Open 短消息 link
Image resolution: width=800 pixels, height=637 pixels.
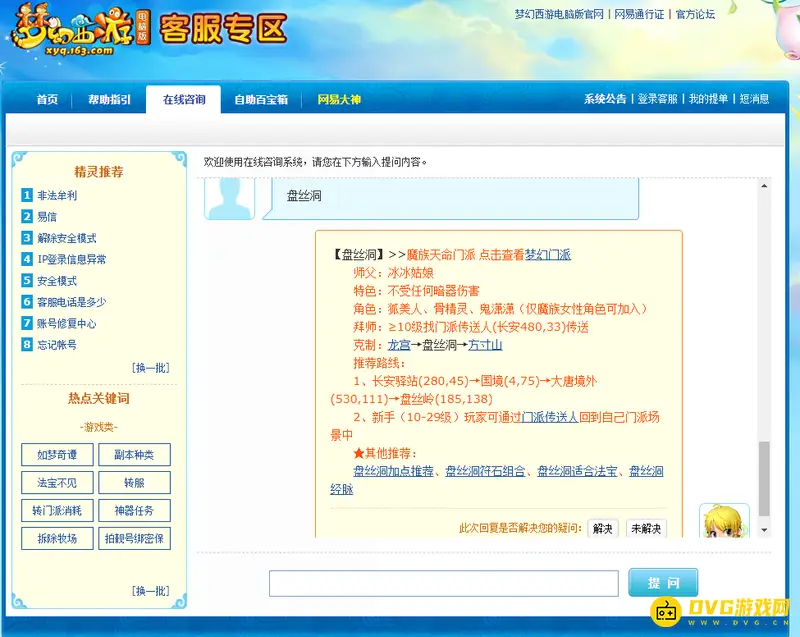[754, 99]
